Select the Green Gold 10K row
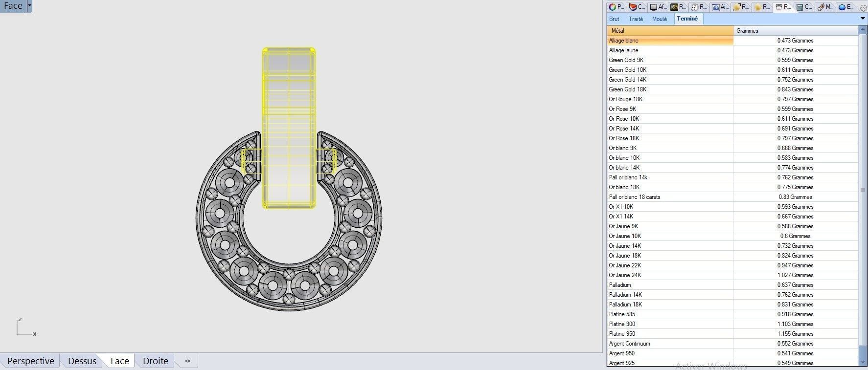Image resolution: width=868 pixels, height=370 pixels. click(x=732, y=70)
